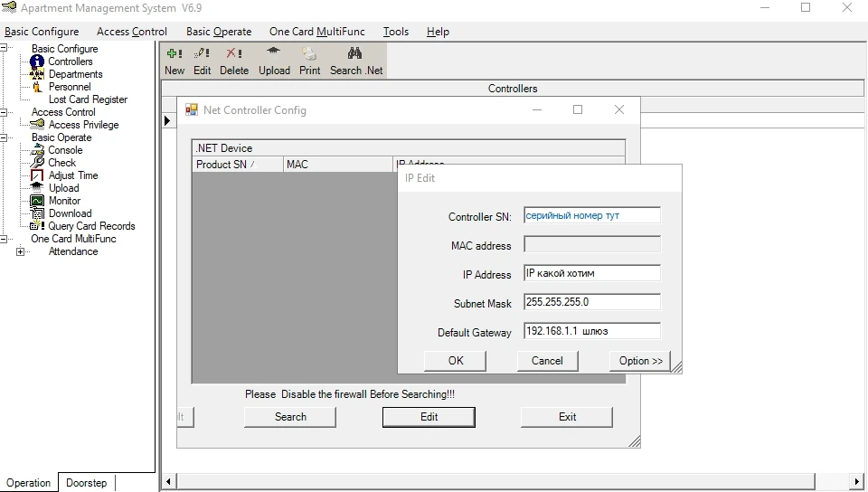Screen dimensions: 868x492
Task: Click the Apartment Management System title icon
Action: 9,8
